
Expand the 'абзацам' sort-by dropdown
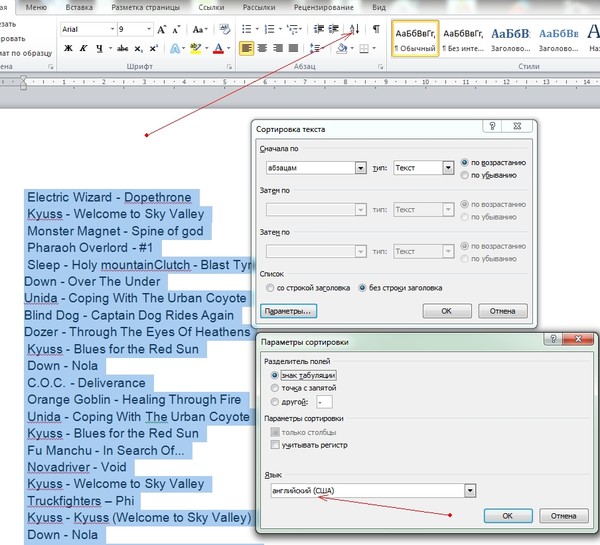click(x=360, y=168)
